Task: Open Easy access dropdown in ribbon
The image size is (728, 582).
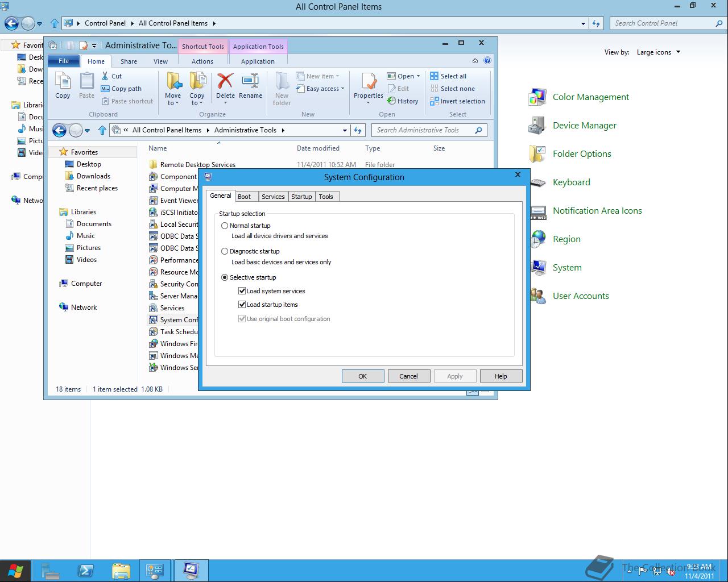Action: point(321,89)
